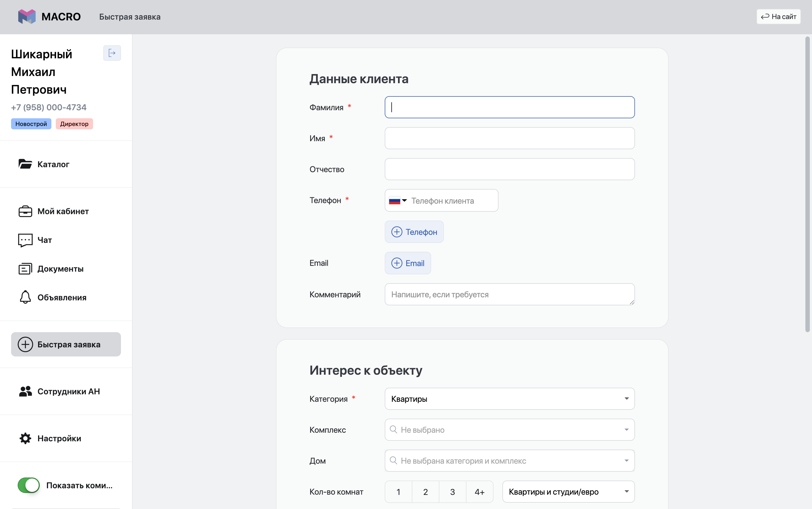Expand the Комплекс dropdown

pos(510,430)
